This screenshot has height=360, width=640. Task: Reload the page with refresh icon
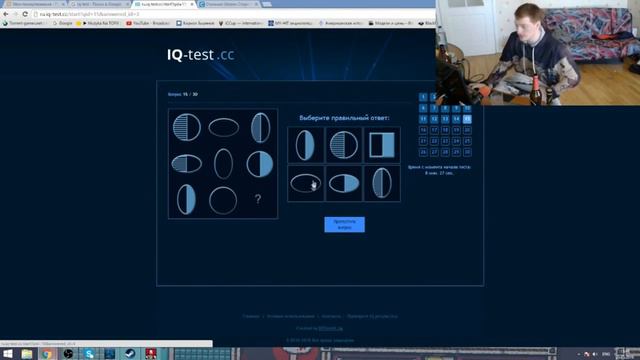[25, 14]
